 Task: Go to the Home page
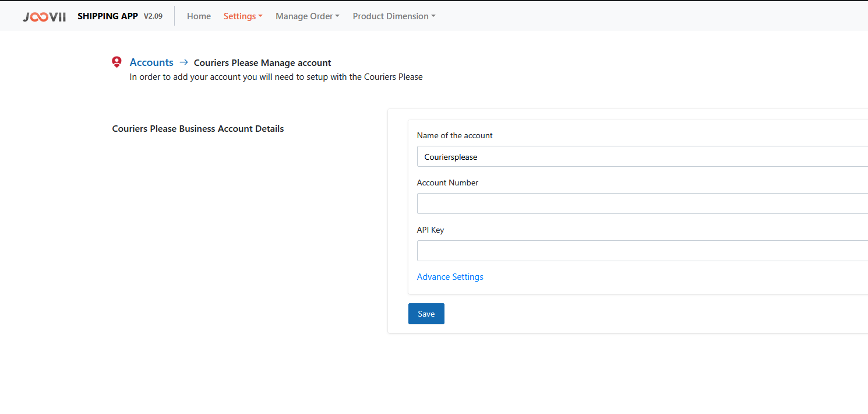[x=199, y=16]
